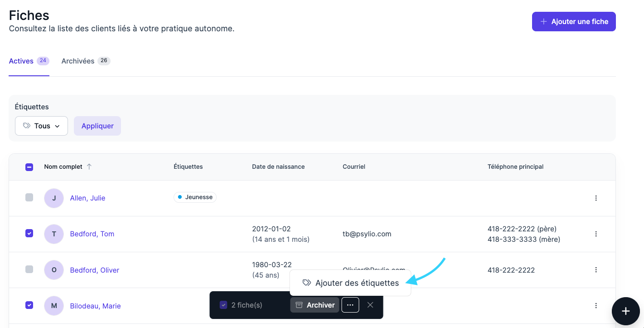Switch to the Archivées tab

click(x=78, y=61)
